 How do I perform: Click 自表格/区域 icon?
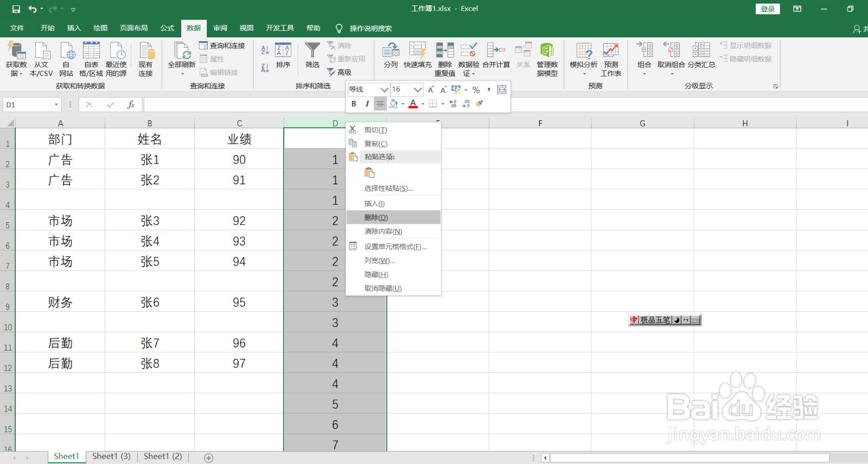[x=91, y=51]
